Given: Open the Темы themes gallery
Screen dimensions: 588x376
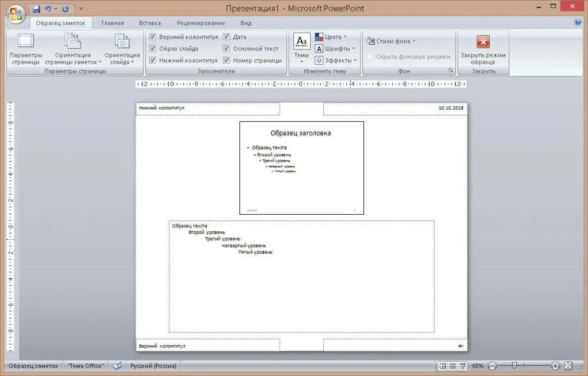Looking at the screenshot, I should click(x=301, y=49).
